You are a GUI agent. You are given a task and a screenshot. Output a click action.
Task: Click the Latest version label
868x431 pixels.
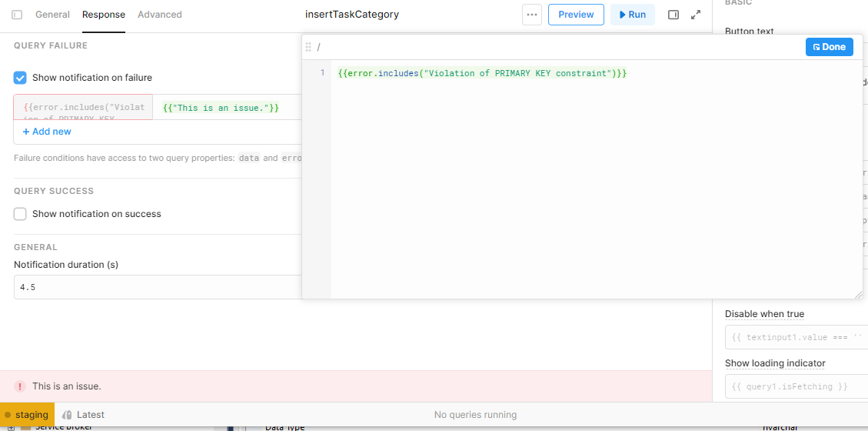coord(90,414)
